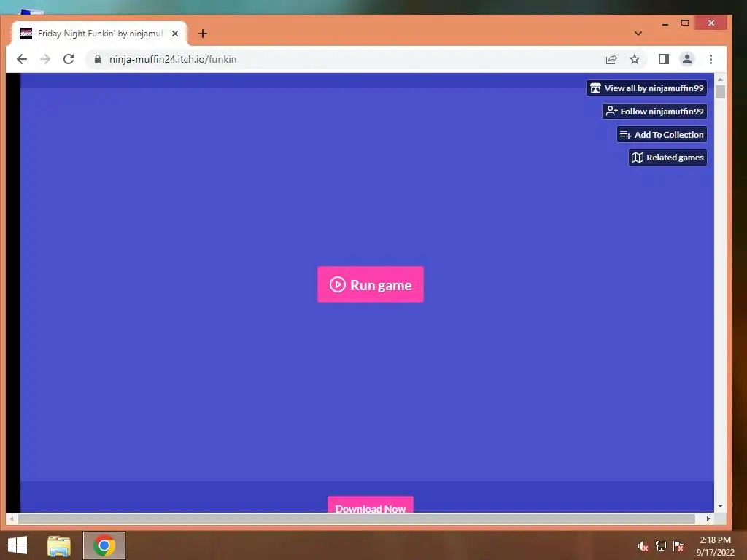
Task: Click the horizontal scrollbar right arrow
Action: [708, 518]
